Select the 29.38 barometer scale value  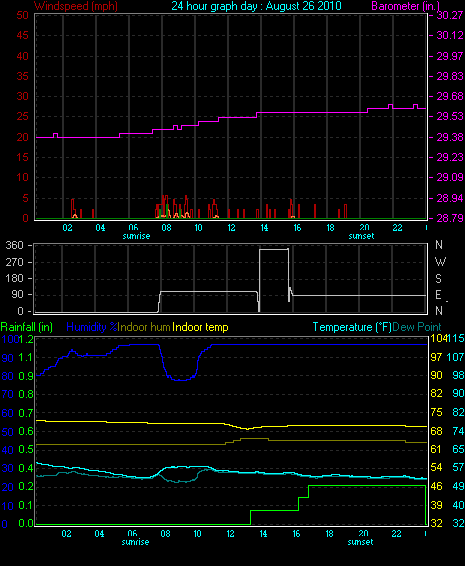[x=450, y=137]
